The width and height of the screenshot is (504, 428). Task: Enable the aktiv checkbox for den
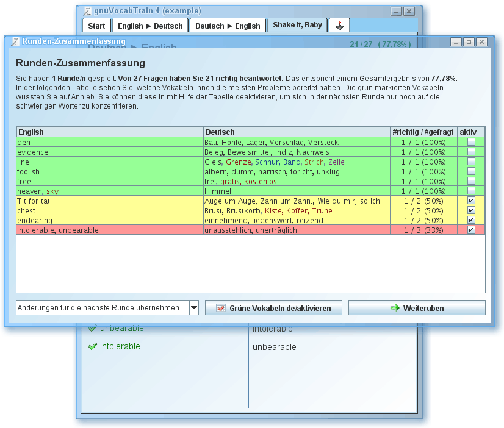pos(471,142)
